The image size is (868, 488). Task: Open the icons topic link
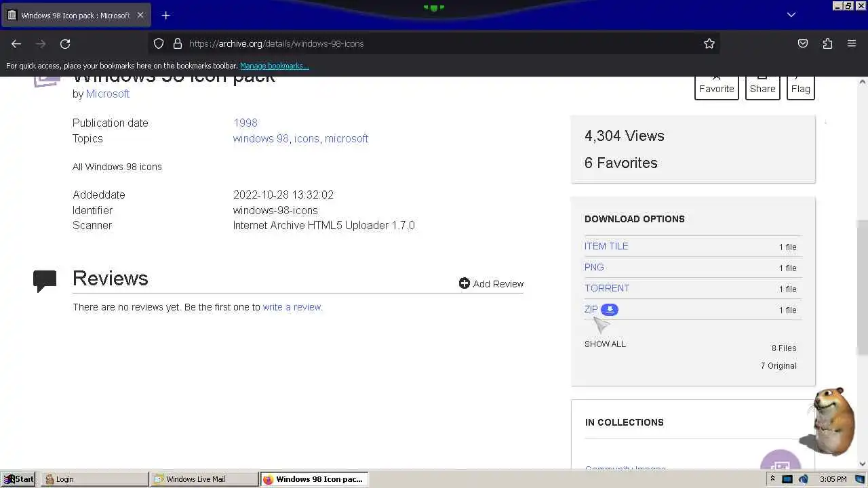307,138
